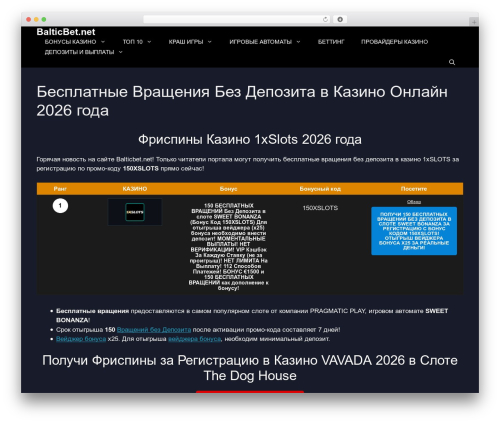Open the ТОП 10 menu item
Viewport: 500px width, 423px height.
[132, 42]
